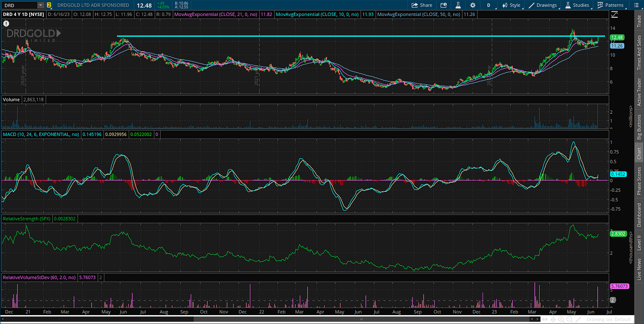Click the blue 11.26 price bubble on axis
The width and height of the screenshot is (644, 324).
617,46
